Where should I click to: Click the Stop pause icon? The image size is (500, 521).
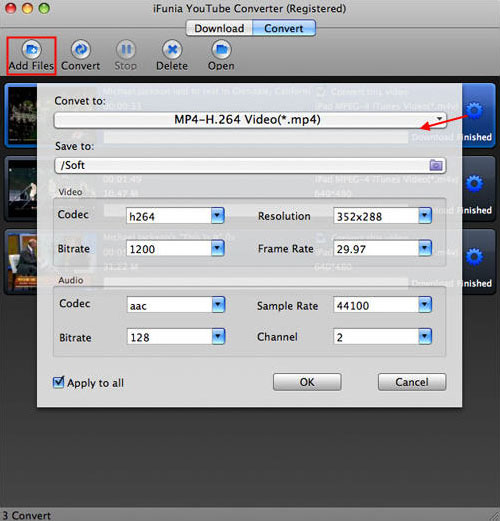[126, 50]
